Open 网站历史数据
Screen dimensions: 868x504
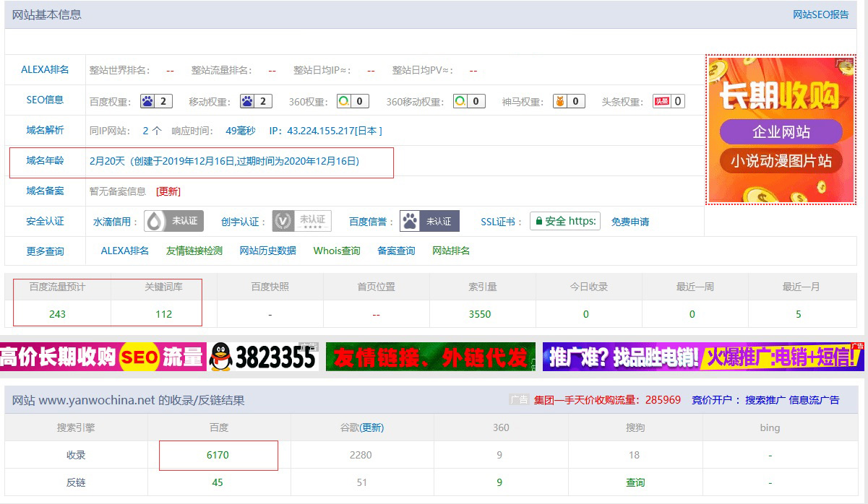click(268, 251)
